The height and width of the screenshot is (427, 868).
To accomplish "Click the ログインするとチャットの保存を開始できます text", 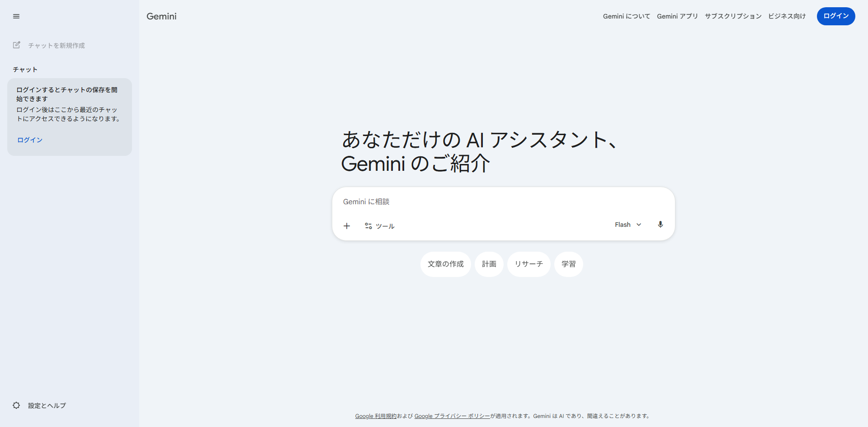I will tap(67, 94).
